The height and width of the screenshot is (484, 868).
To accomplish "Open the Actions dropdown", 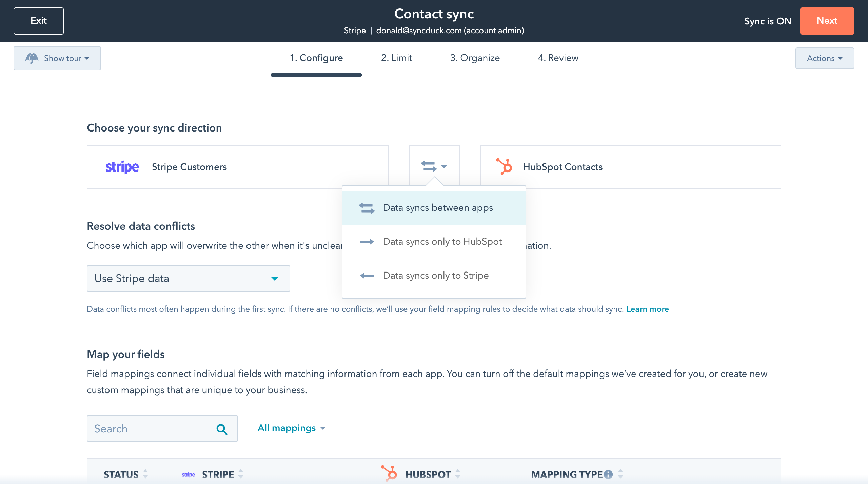I will point(825,58).
